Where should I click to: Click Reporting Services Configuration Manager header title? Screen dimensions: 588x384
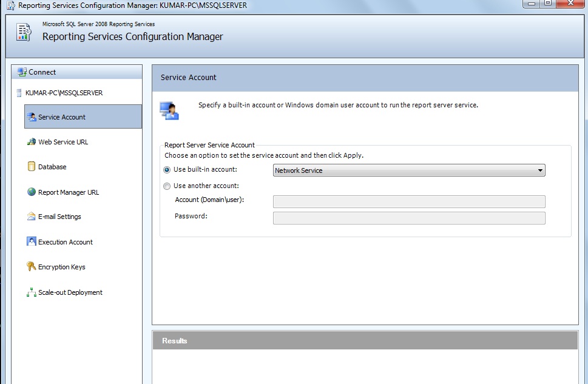(132, 37)
